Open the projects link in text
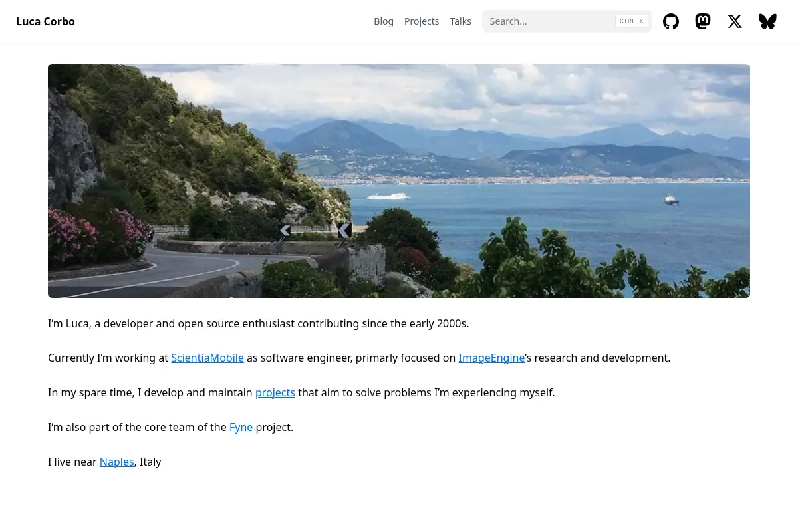 [275, 392]
